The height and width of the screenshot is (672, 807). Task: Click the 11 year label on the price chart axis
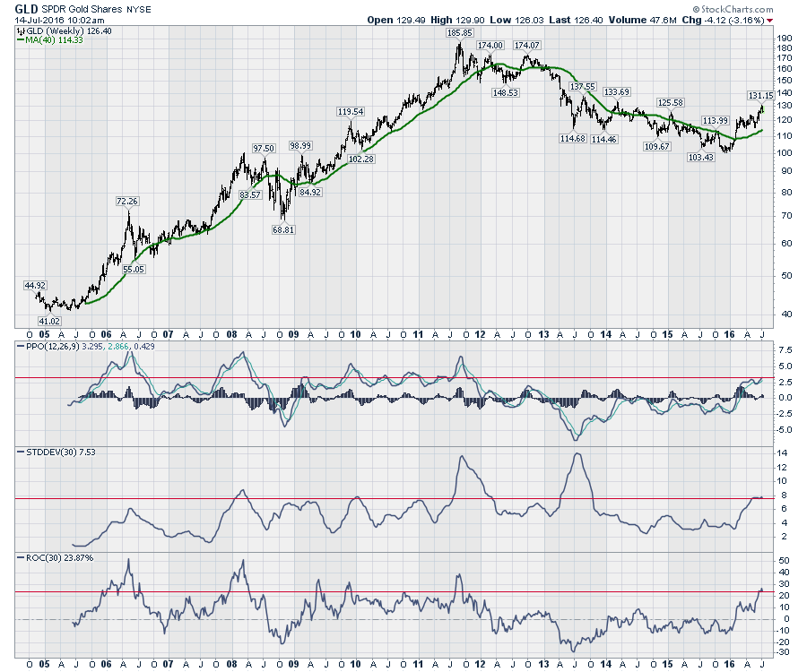(418, 334)
